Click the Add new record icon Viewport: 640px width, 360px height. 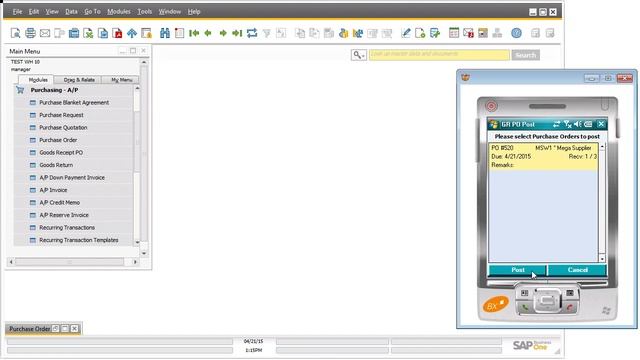(179, 33)
